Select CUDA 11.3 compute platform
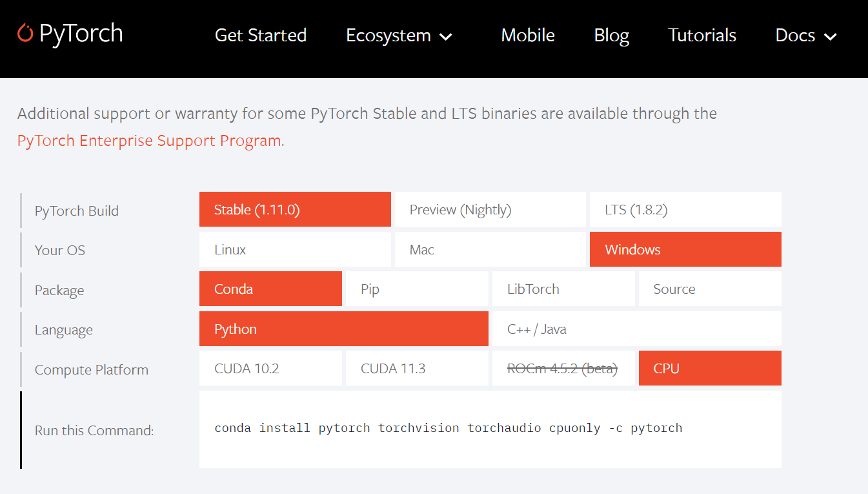Image resolution: width=868 pixels, height=494 pixels. point(416,369)
